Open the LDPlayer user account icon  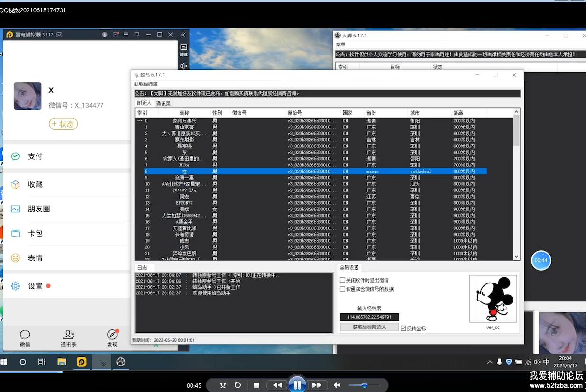tap(105, 35)
